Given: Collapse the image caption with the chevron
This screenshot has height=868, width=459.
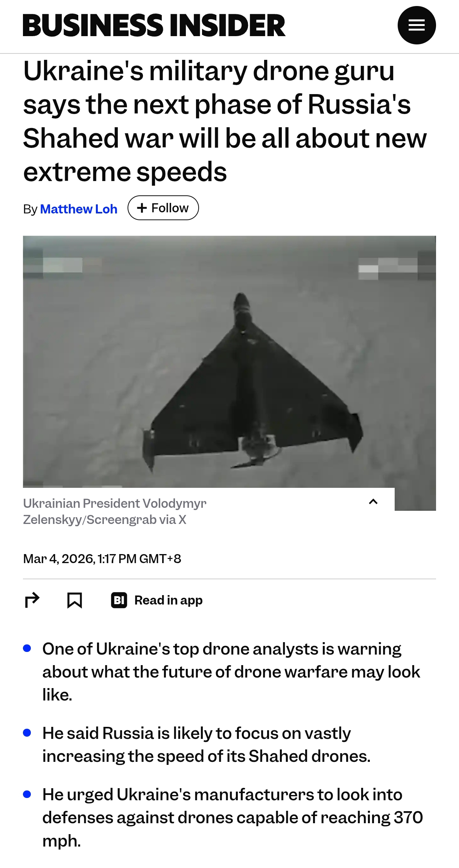Looking at the screenshot, I should click(373, 501).
